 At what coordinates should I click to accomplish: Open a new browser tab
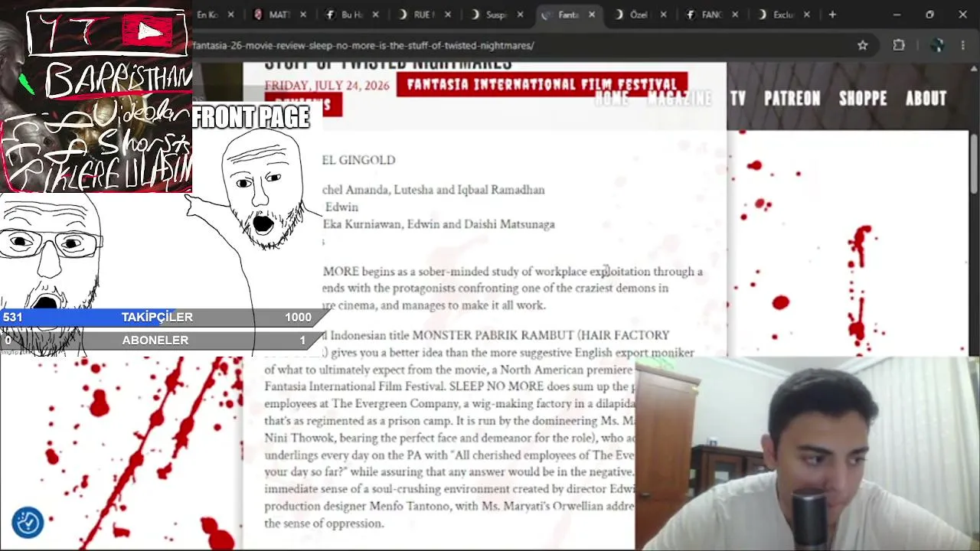(832, 15)
